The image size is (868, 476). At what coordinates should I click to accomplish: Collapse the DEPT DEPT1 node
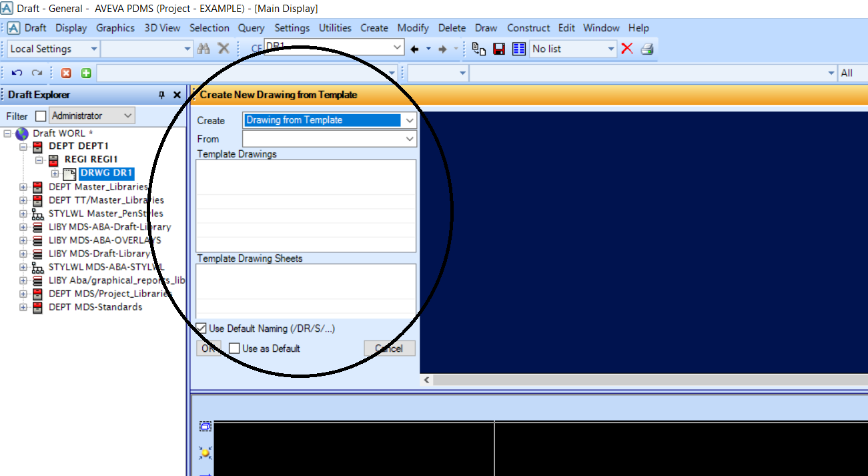coord(23,146)
